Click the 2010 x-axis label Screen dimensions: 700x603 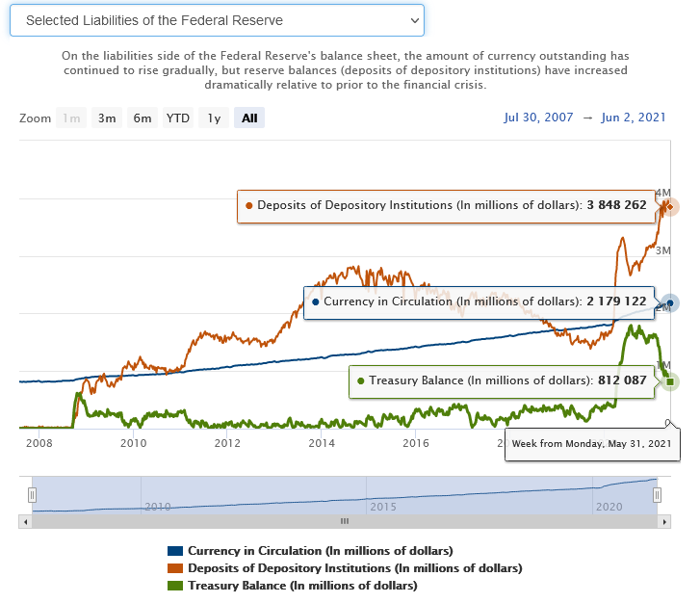coord(134,443)
